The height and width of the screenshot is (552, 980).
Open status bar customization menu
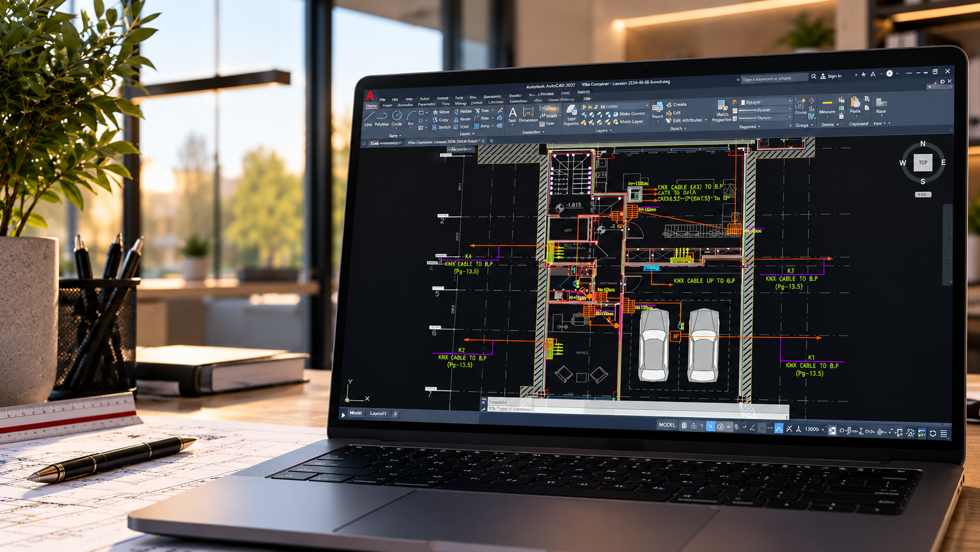[944, 434]
